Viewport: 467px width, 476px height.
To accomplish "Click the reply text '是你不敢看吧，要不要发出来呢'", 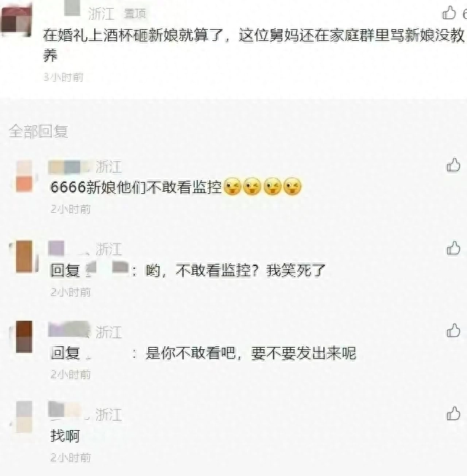I will click(250, 353).
